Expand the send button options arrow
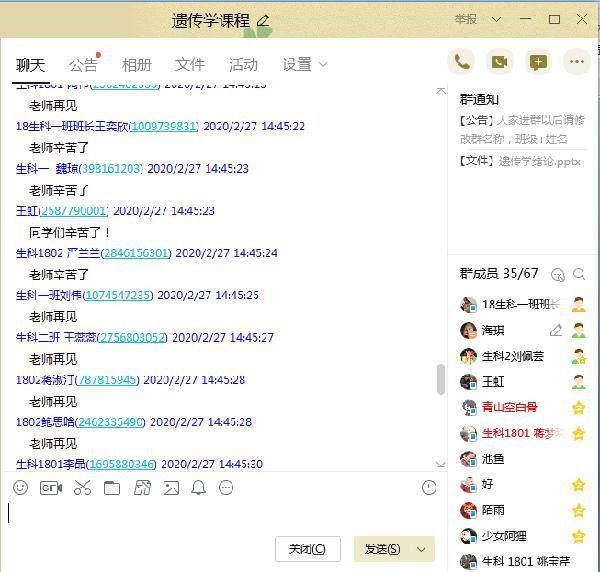 (421, 549)
